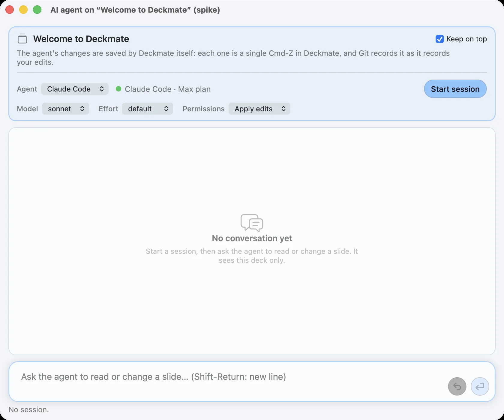Click the send return-arrow button
This screenshot has height=420, width=504.
coord(480,386)
